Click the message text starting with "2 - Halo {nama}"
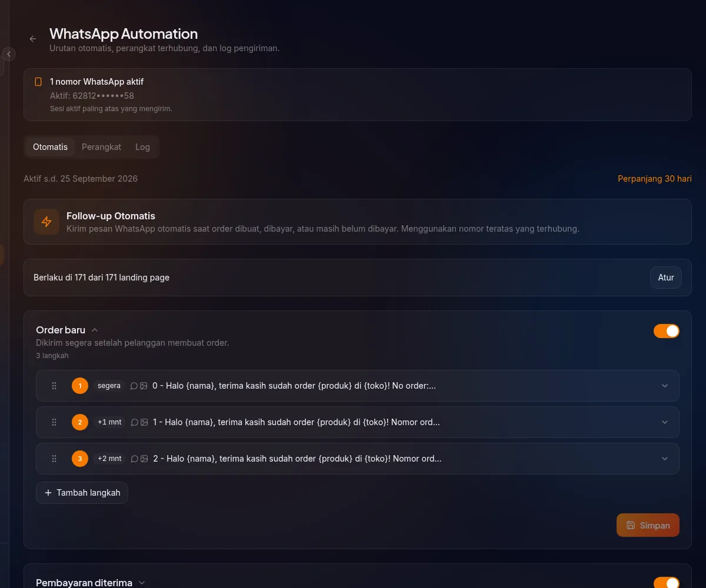 [297, 459]
